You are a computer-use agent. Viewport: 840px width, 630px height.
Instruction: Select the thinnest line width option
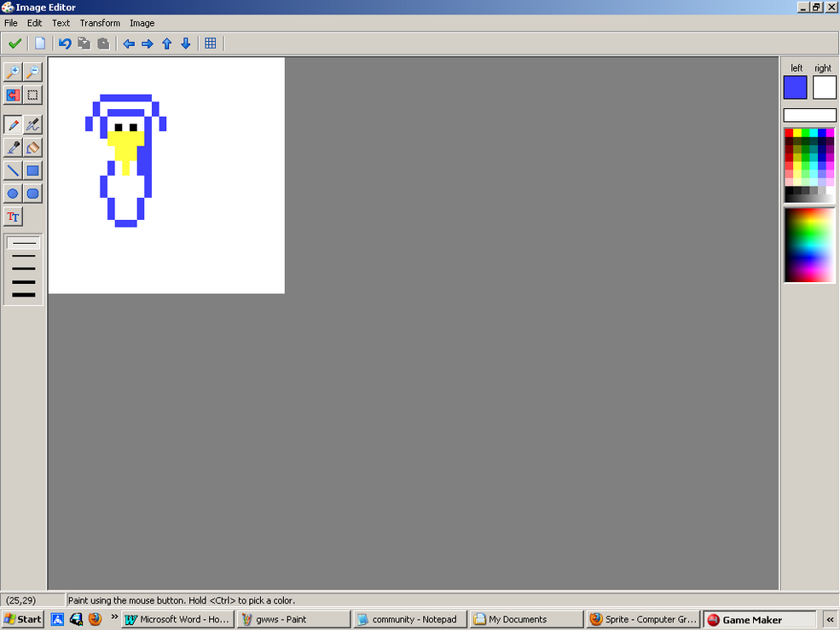[24, 243]
